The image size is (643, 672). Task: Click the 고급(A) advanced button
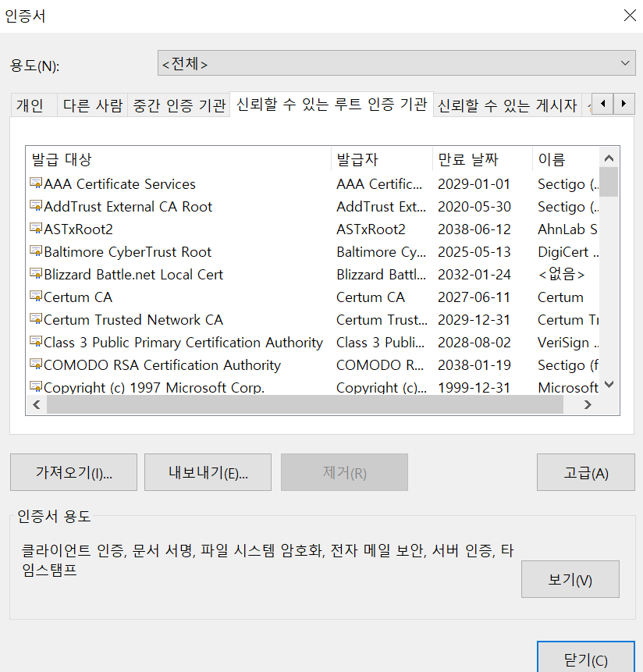coord(585,472)
